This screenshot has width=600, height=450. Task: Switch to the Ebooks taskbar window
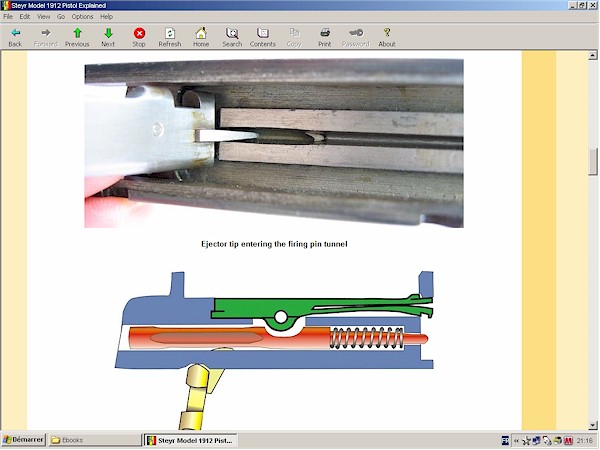[95, 440]
